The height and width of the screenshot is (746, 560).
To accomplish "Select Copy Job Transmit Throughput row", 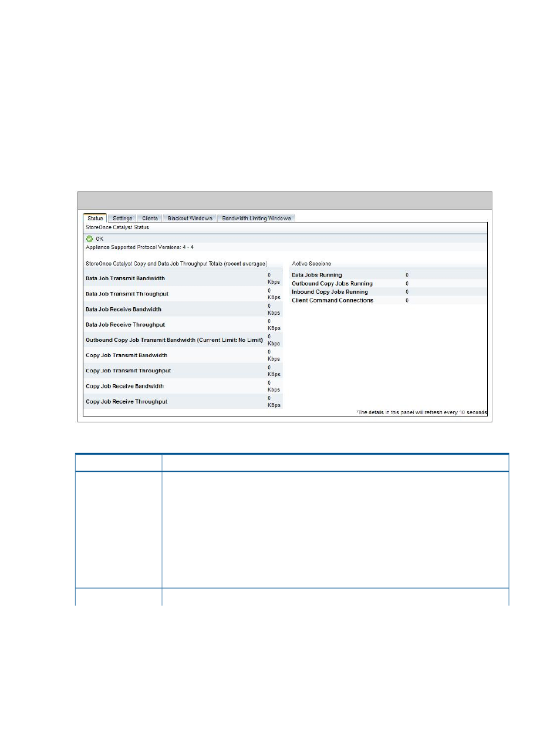I will click(183, 371).
